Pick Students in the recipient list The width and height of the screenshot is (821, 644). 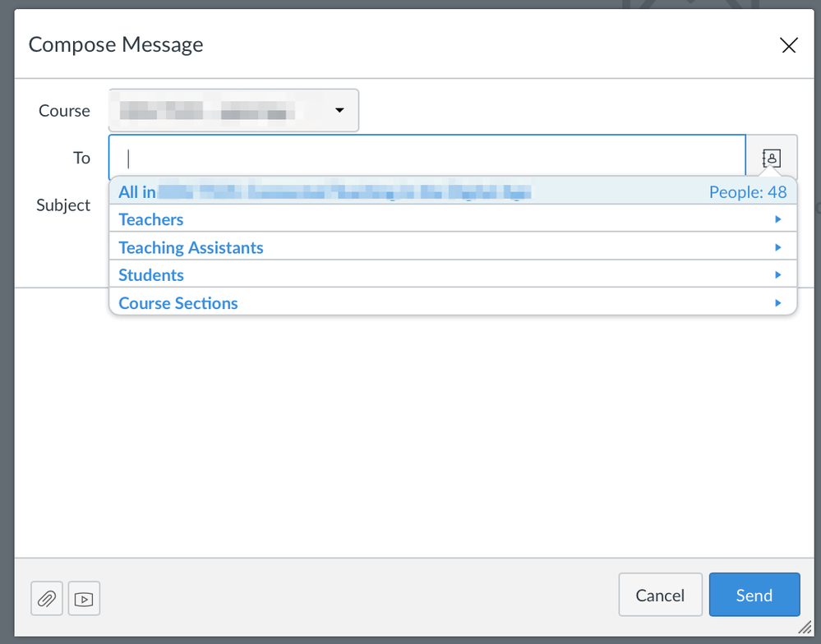(x=151, y=275)
